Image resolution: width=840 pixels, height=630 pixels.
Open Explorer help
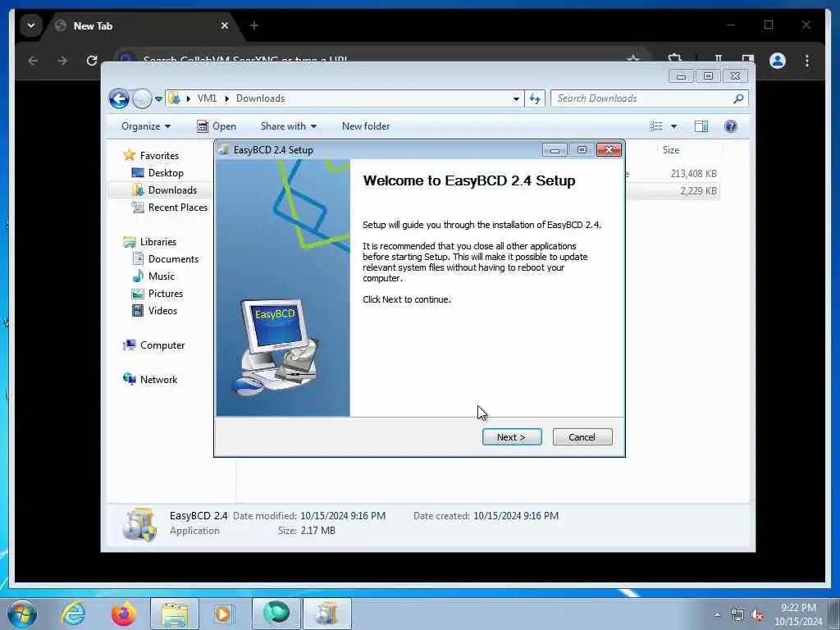click(731, 126)
